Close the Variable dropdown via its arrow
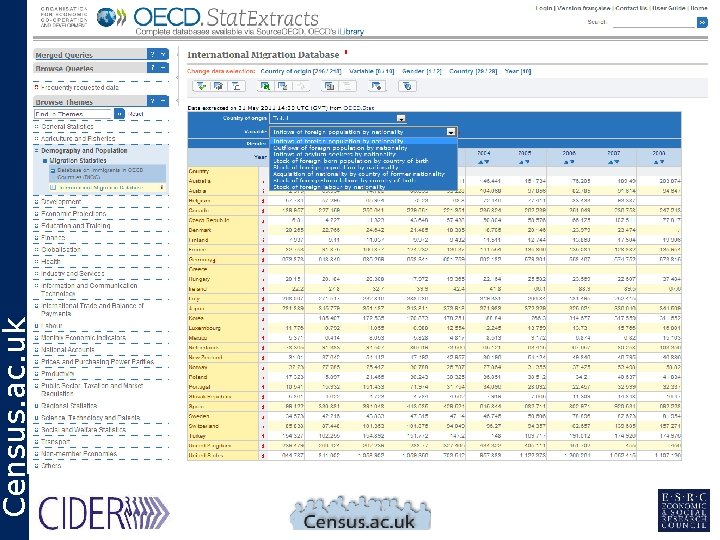Image resolution: width=720 pixels, height=540 pixels. coord(451,132)
